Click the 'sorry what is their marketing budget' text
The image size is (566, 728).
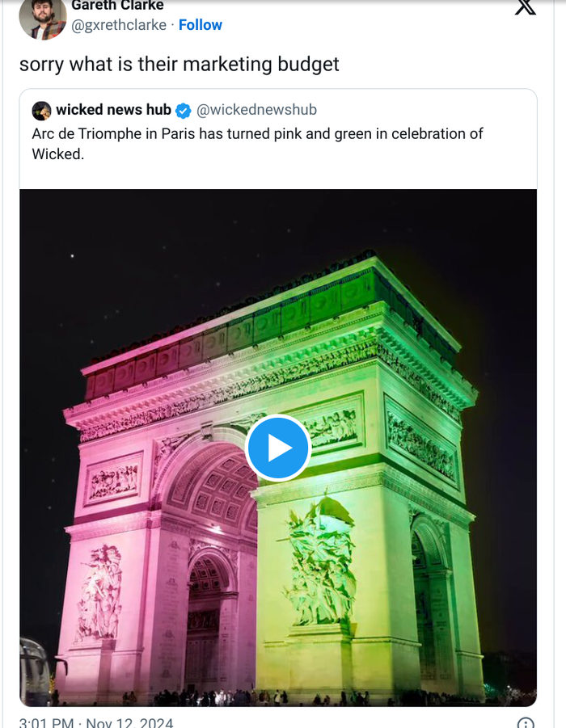pyautogui.click(x=179, y=65)
